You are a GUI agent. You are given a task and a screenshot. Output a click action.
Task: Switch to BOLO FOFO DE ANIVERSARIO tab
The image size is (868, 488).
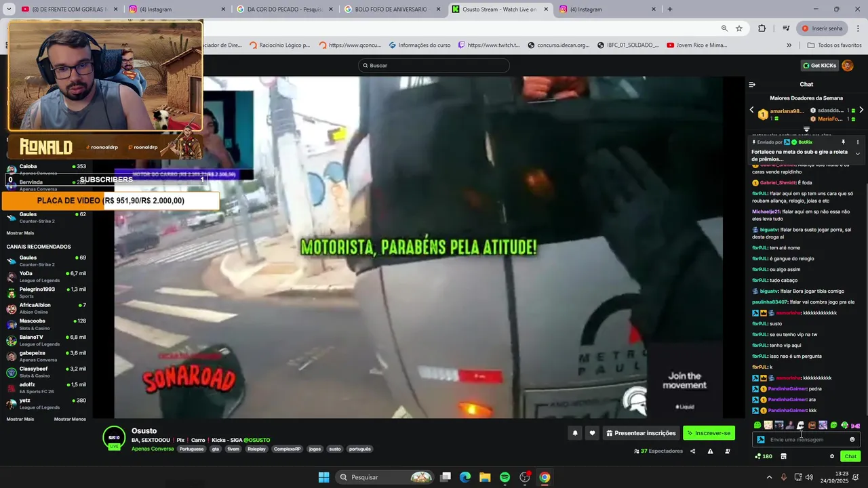tap(392, 9)
